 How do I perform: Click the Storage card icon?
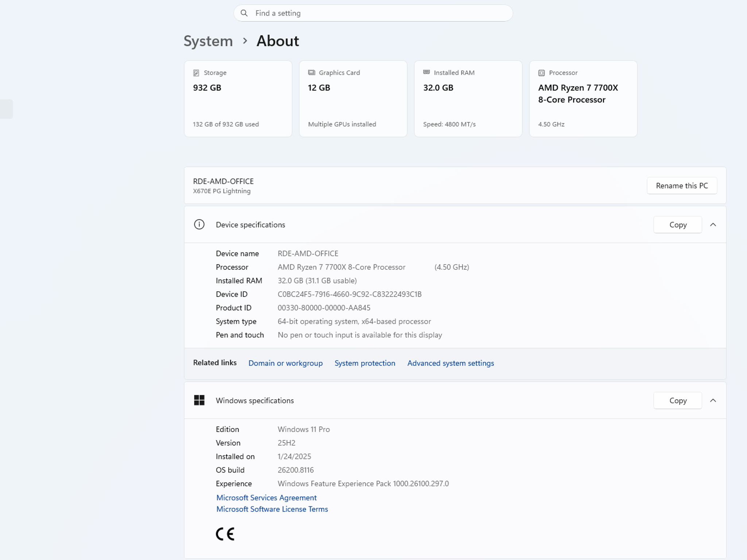pyautogui.click(x=196, y=73)
